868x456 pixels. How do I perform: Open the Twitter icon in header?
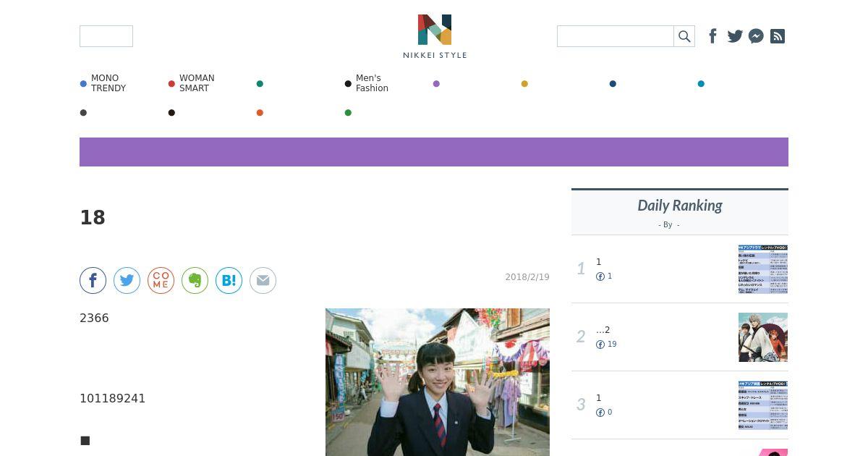click(735, 36)
